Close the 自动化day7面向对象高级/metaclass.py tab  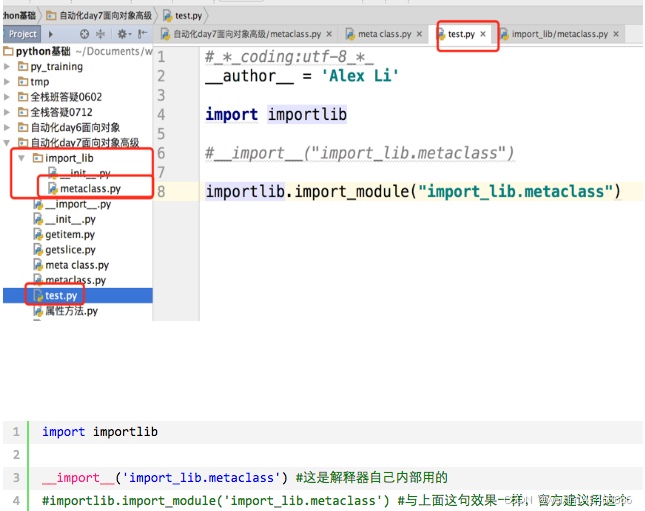tap(329, 34)
